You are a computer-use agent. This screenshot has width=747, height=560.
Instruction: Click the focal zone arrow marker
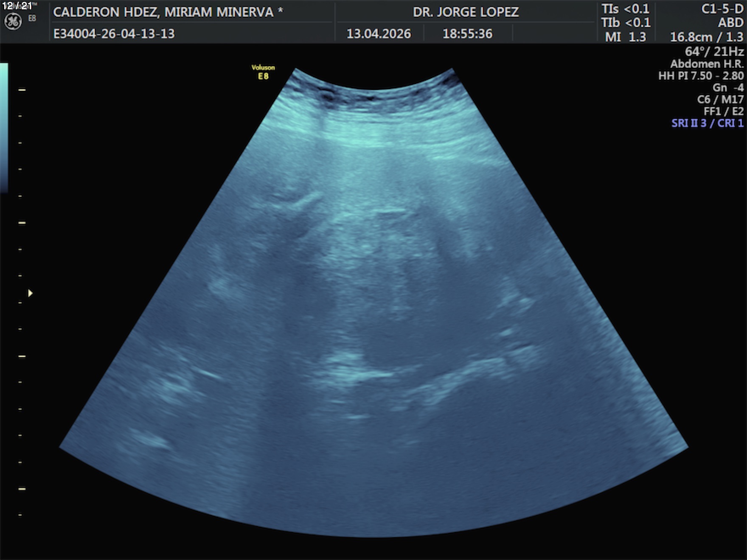[x=30, y=293]
